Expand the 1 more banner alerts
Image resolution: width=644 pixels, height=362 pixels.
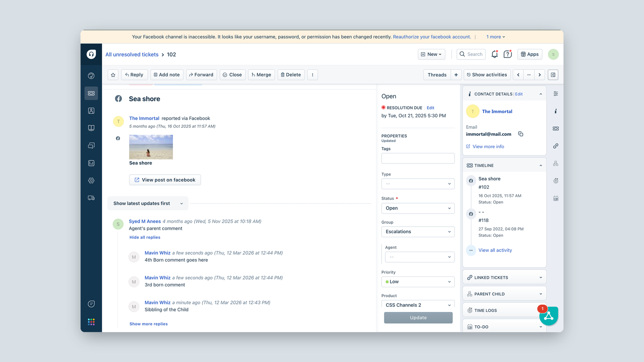495,37
